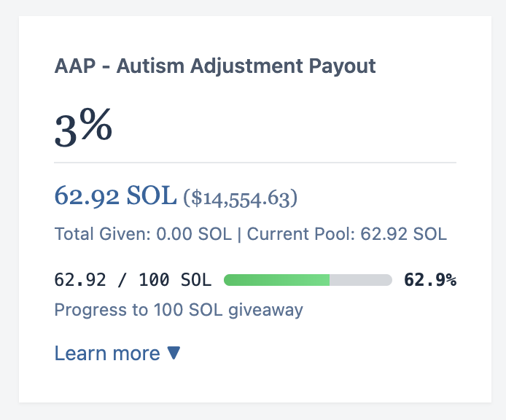The image size is (506, 420).
Task: Click the word Autism in the heading
Action: click(x=150, y=66)
